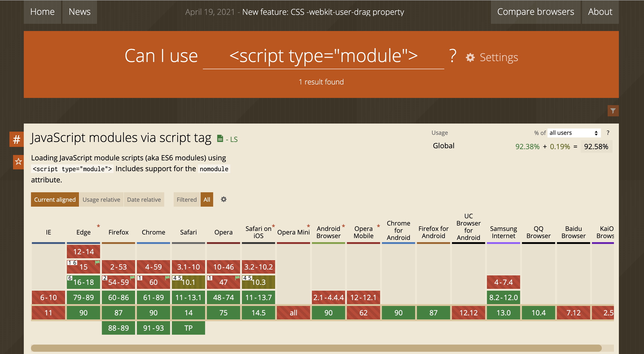Select Samsung Internet 8.2-12.0 cell
644x354 pixels.
click(x=503, y=297)
